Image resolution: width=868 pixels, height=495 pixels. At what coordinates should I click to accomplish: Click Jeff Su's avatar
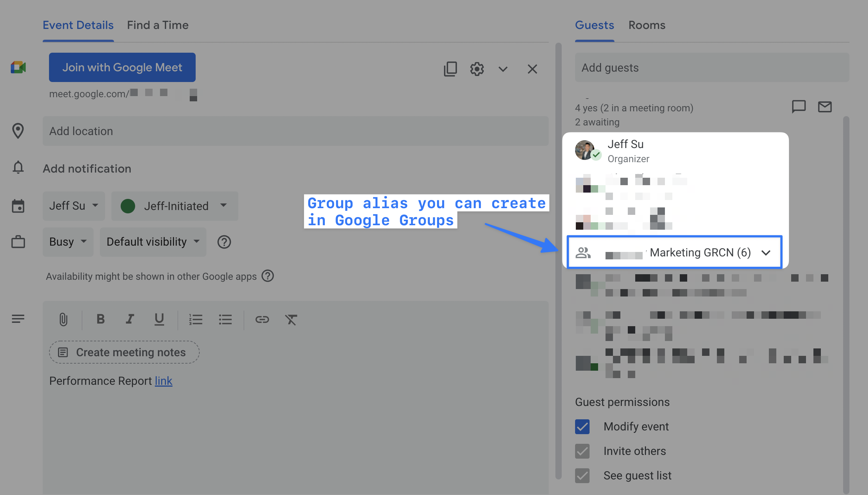coord(585,150)
